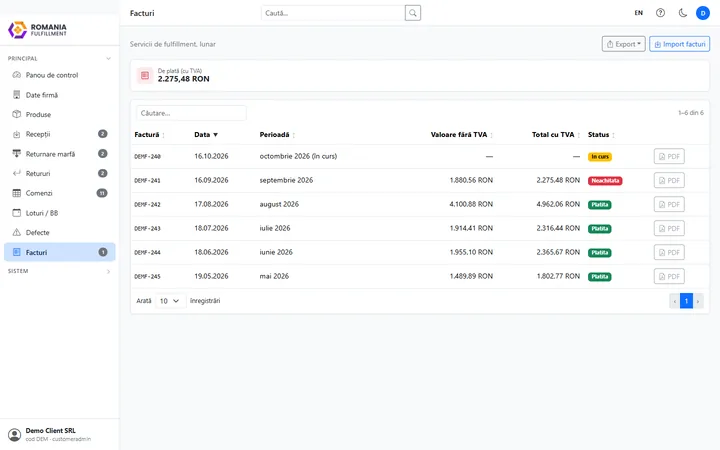Image resolution: width=720 pixels, height=450 pixels.
Task: Focus the top Caută search field
Action: pos(333,13)
